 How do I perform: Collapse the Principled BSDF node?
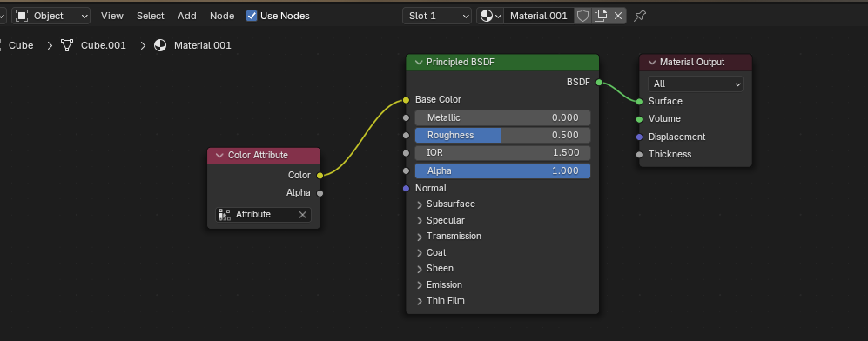pyautogui.click(x=418, y=63)
